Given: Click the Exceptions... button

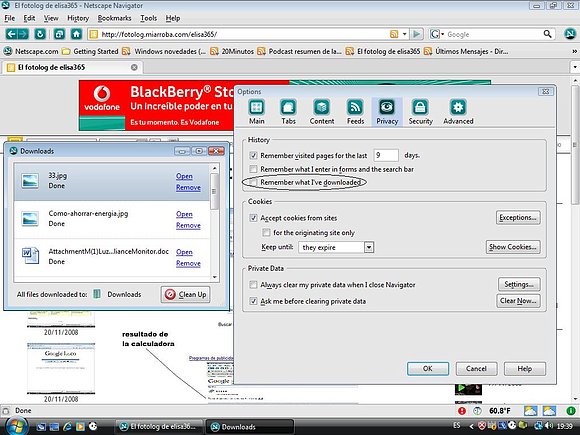Looking at the screenshot, I should tap(518, 218).
